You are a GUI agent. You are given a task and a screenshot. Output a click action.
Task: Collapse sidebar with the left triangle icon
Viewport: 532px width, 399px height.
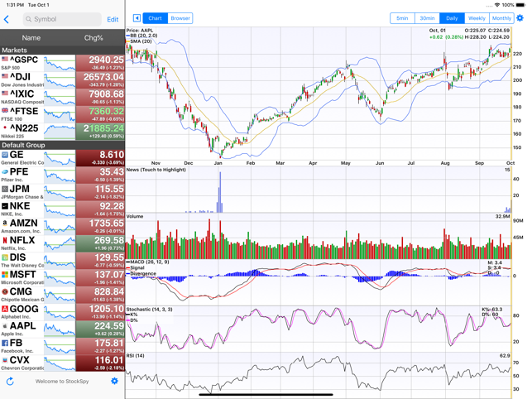pos(137,18)
